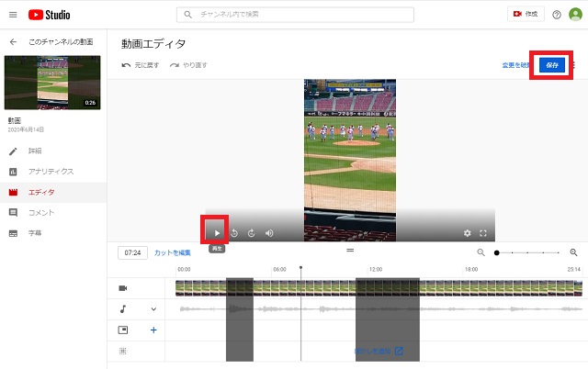Screen dimensions: 588x369
Task: Click the 18:00 mark on the timeline ruler
Action: coord(471,269)
